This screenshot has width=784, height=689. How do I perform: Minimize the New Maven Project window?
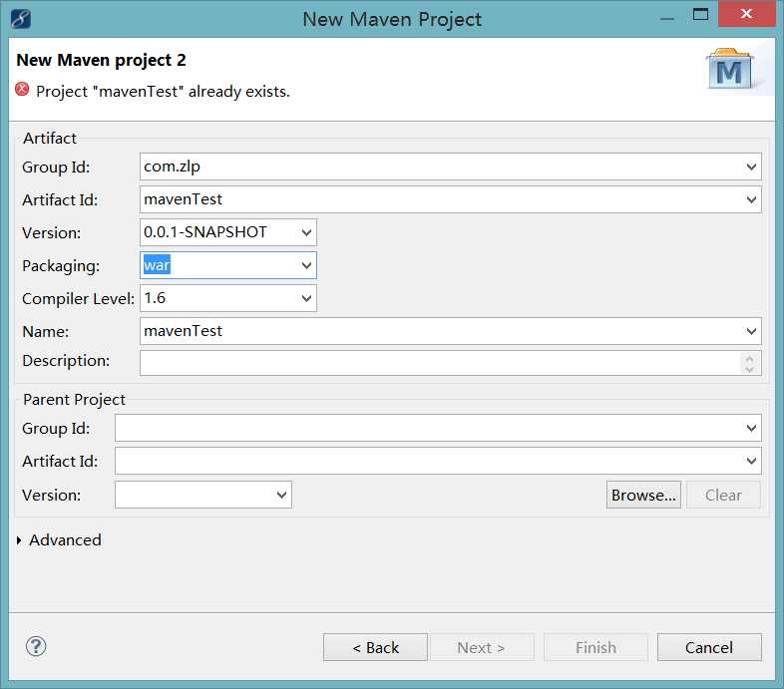click(x=667, y=19)
